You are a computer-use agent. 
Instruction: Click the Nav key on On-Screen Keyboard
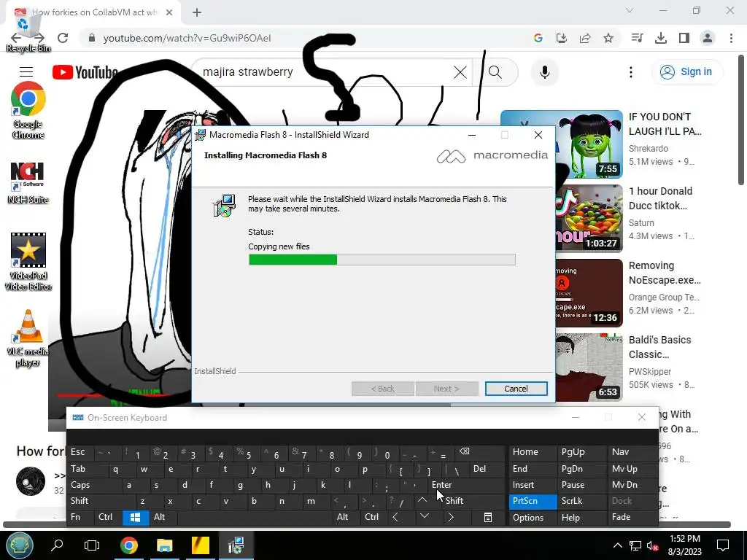pos(632,452)
